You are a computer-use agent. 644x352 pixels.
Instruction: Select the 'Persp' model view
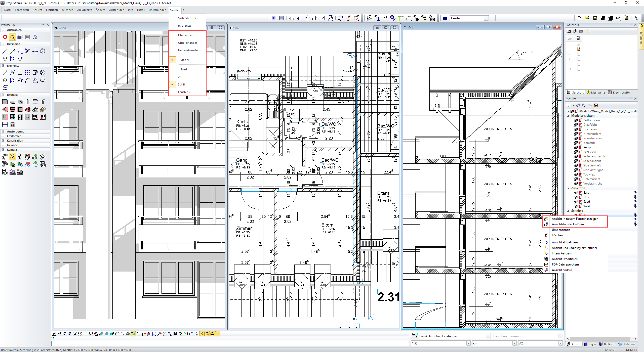587,147
